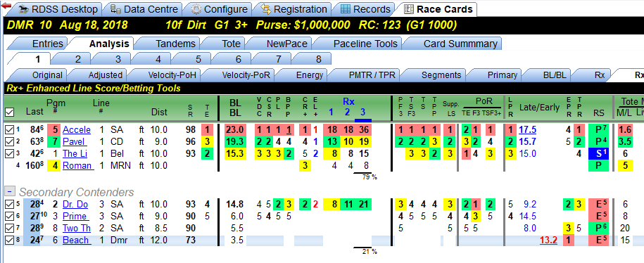
Task: Click the 15.3 BL value for The Li
Action: [235, 154]
